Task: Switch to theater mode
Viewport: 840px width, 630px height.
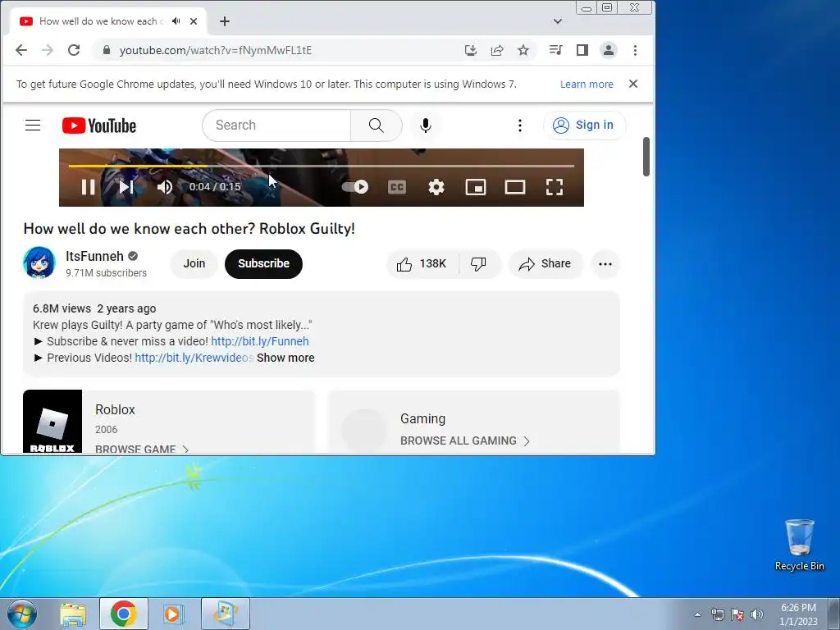Action: tap(515, 187)
